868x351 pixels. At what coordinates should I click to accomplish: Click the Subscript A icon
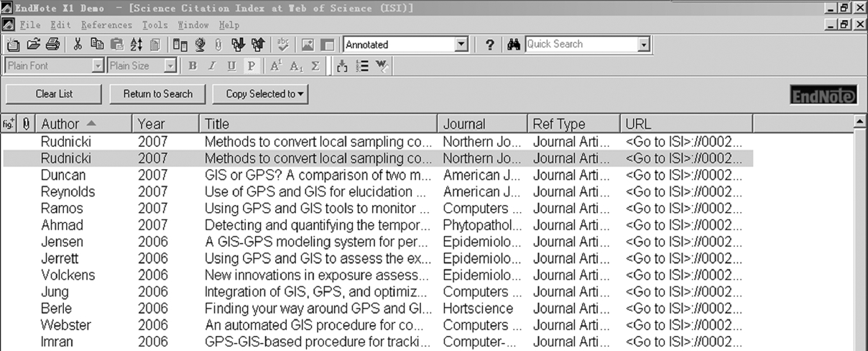(295, 66)
